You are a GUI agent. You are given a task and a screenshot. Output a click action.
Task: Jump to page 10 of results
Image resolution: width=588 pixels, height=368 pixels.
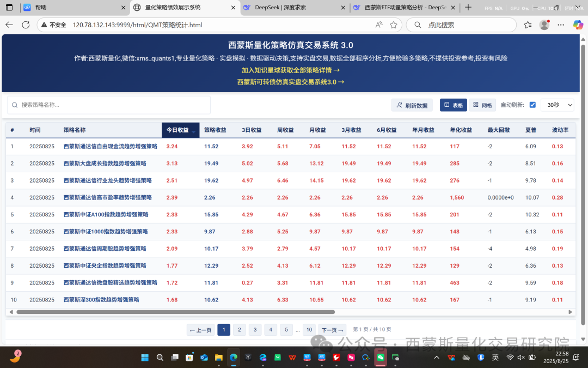click(x=309, y=330)
